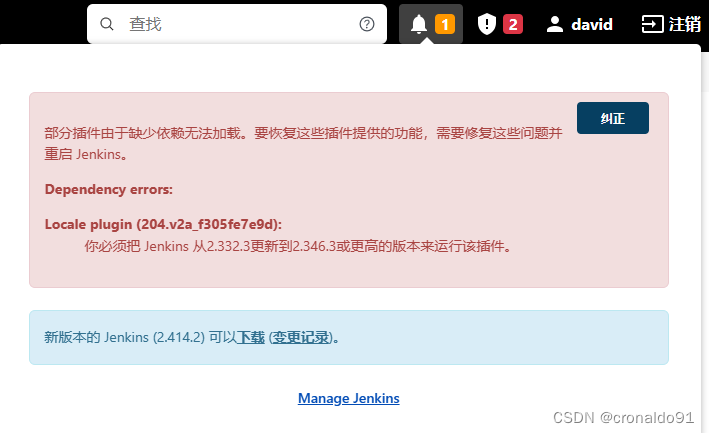Click the red security count badge
Viewport: 709px width, 433px height.
point(513,24)
